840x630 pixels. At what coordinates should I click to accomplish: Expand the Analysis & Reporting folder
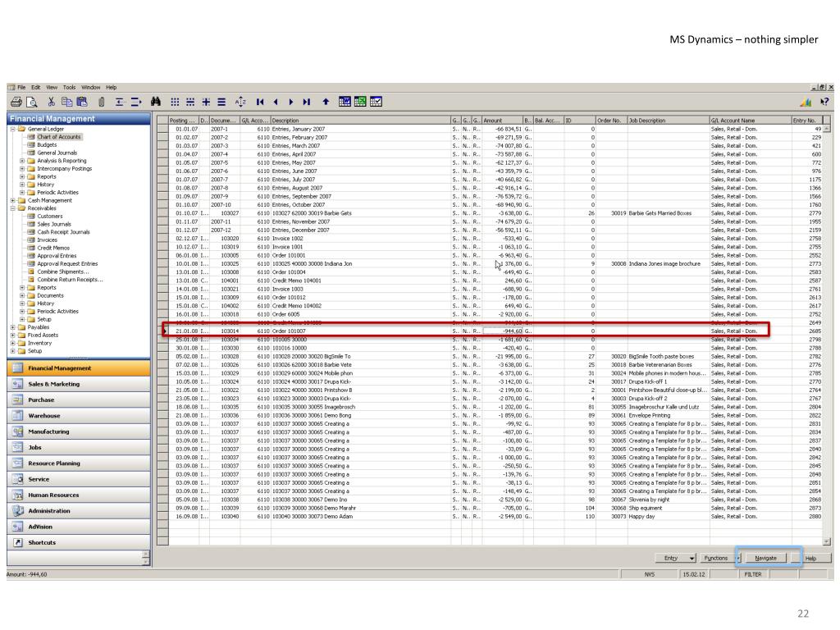click(x=22, y=161)
